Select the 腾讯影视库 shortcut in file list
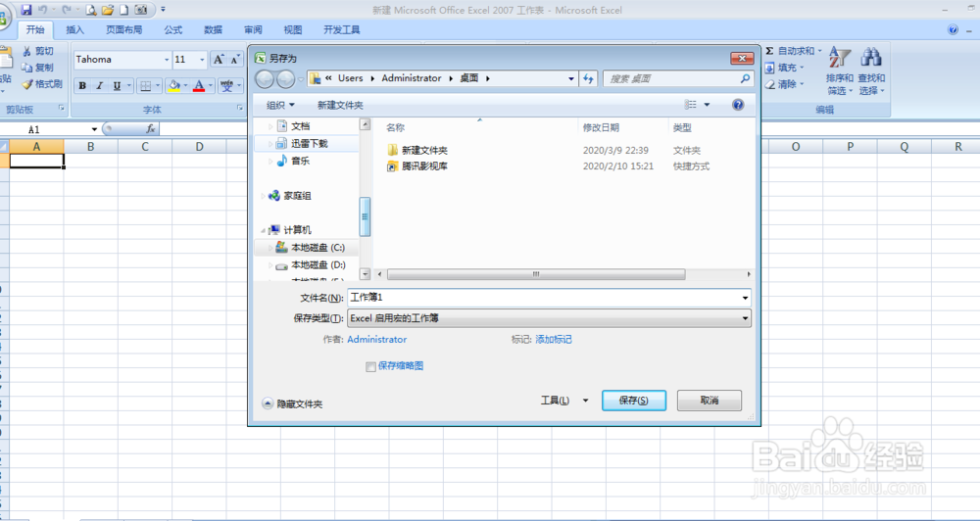Viewport: 980px width, 521px height. click(x=424, y=166)
